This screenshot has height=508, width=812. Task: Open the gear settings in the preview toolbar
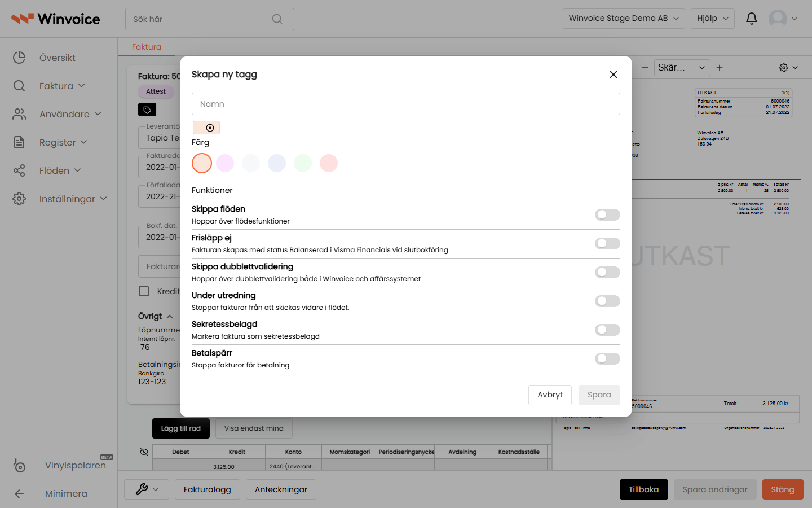tap(788, 68)
